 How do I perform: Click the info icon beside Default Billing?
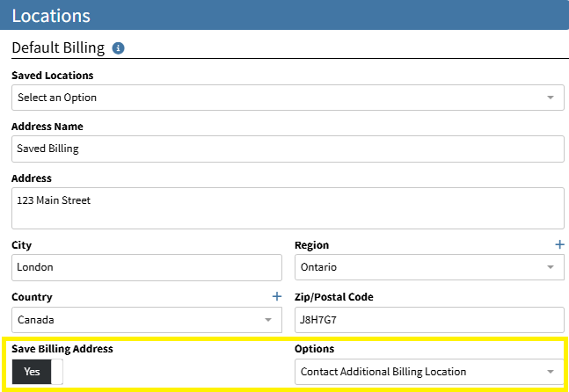click(119, 48)
